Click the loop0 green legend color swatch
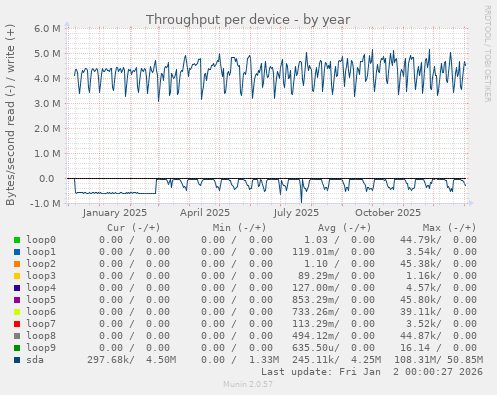Viewport: 497px width, 395px height. pyautogui.click(x=17, y=240)
